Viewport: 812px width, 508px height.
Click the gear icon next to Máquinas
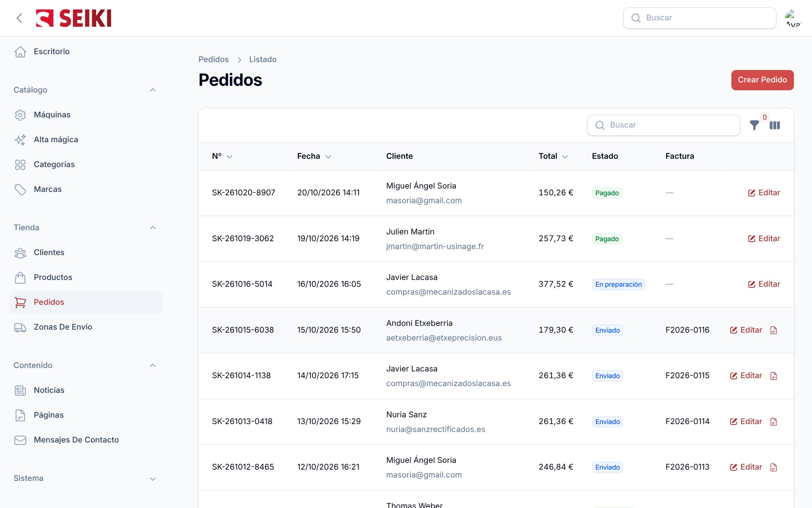(x=20, y=115)
